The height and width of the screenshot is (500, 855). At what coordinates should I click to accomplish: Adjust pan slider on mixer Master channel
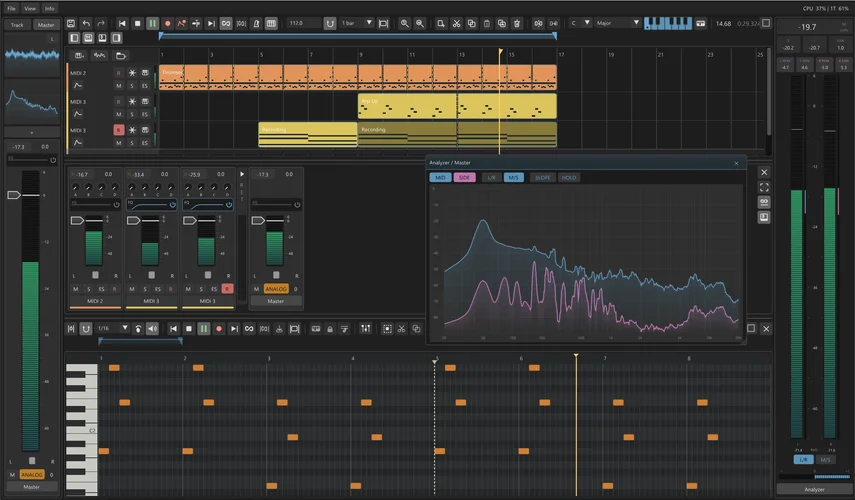coord(276,275)
